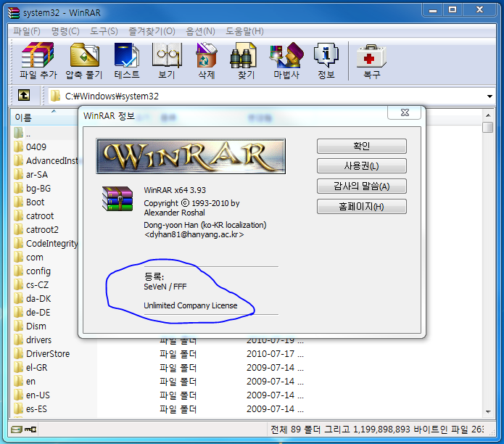The image size is (504, 444).
Task: Select the cs-CZ folder
Action: tap(31, 285)
